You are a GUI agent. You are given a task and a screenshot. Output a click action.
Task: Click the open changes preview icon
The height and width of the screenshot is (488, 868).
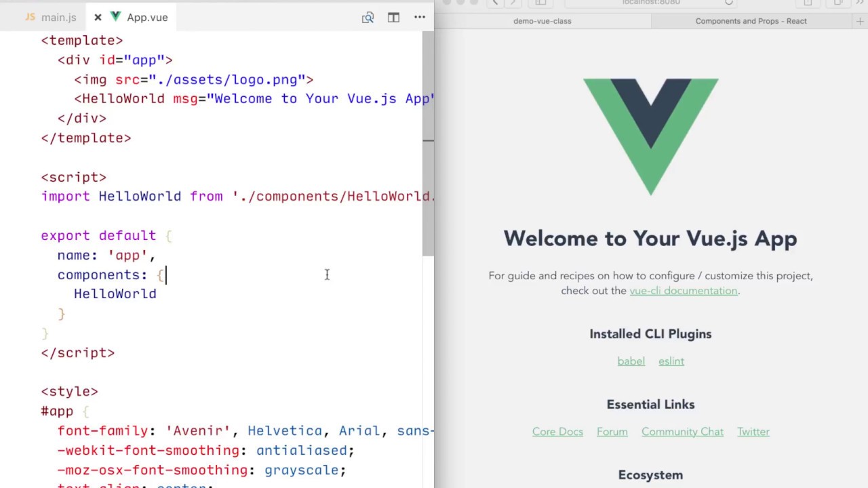click(368, 17)
